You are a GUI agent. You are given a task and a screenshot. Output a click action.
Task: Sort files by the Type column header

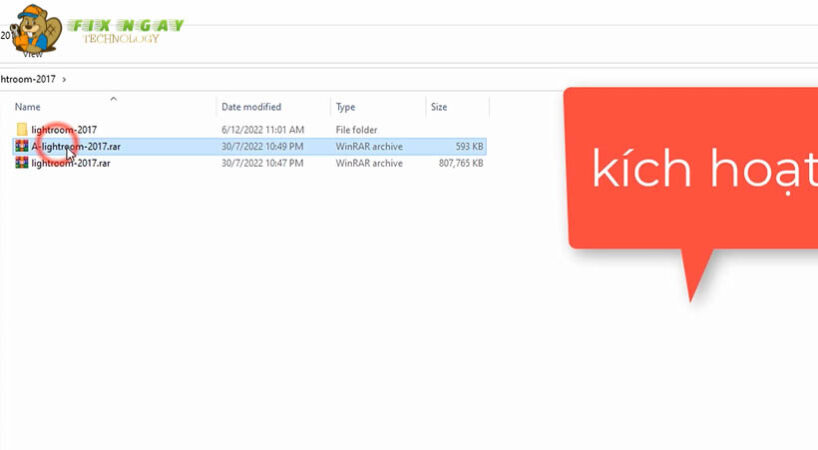(x=346, y=107)
